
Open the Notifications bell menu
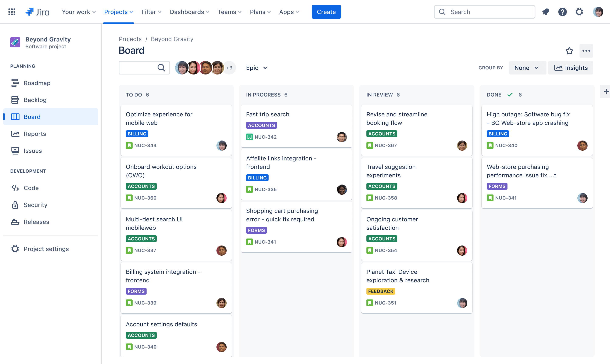point(546,12)
